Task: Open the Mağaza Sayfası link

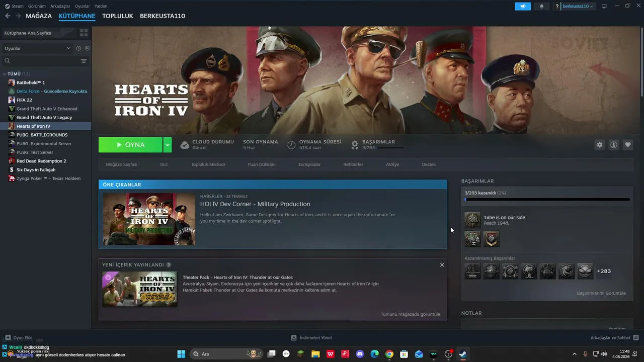Action: click(122, 164)
